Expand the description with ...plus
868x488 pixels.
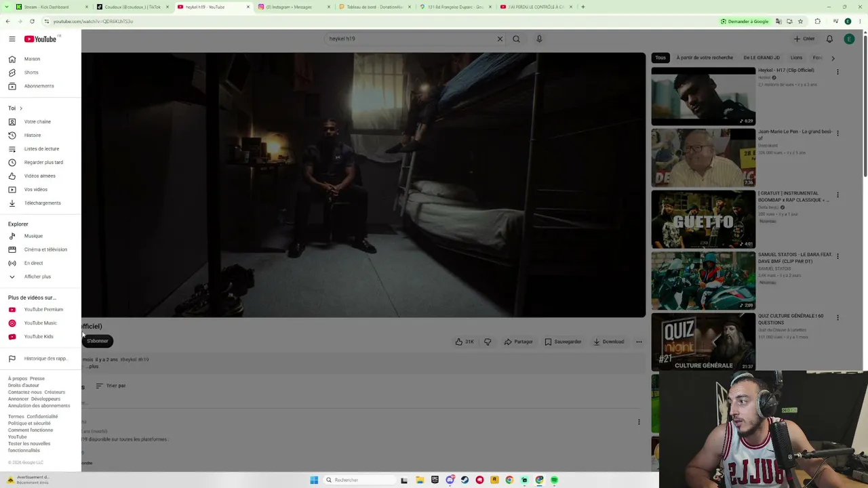click(x=93, y=367)
